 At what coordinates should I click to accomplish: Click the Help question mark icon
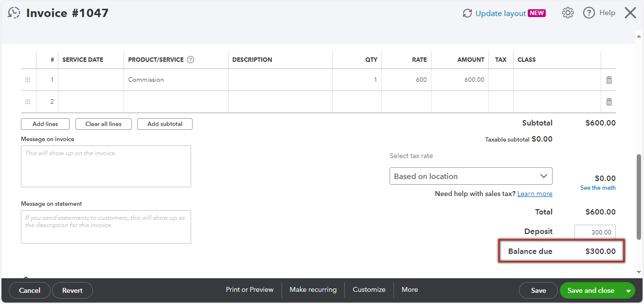[x=589, y=13]
